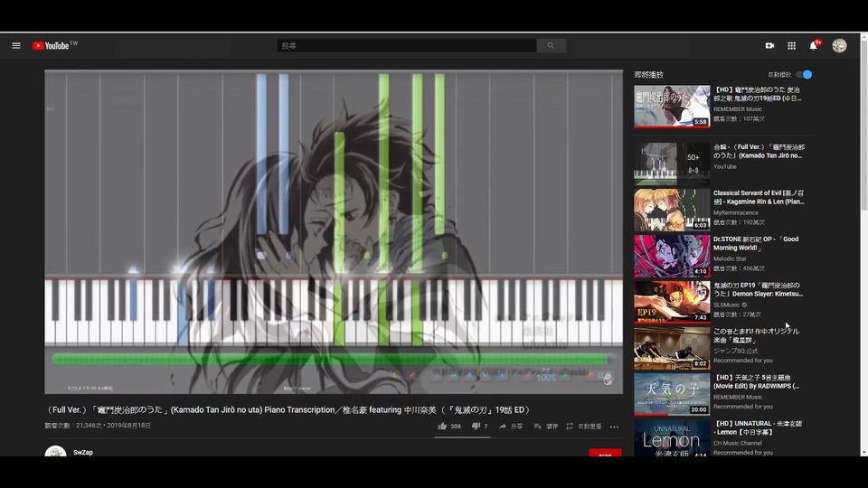This screenshot has height=488, width=868.
Task: Click the CH Music Channel name
Action: 738,443
